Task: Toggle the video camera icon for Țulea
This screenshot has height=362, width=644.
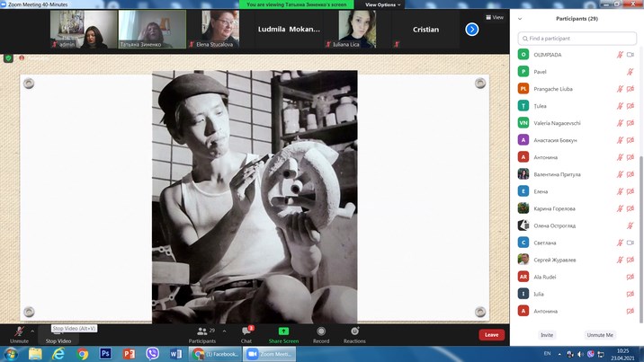Action: point(631,106)
